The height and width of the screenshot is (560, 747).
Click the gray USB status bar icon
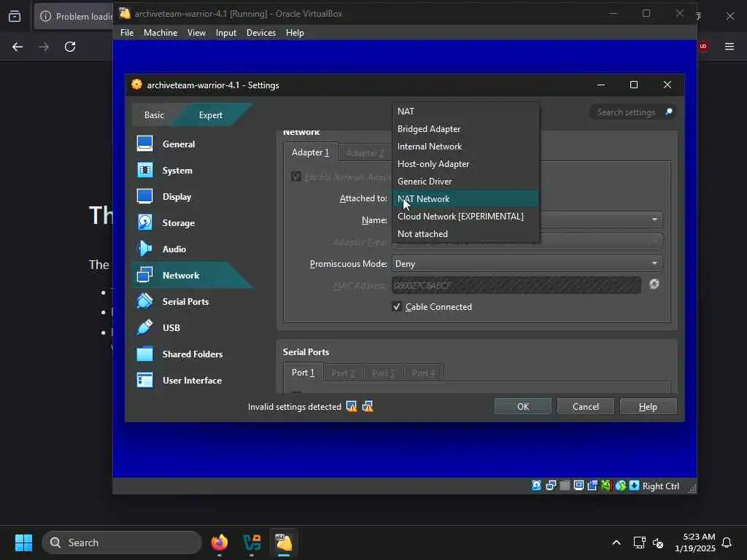(x=565, y=486)
